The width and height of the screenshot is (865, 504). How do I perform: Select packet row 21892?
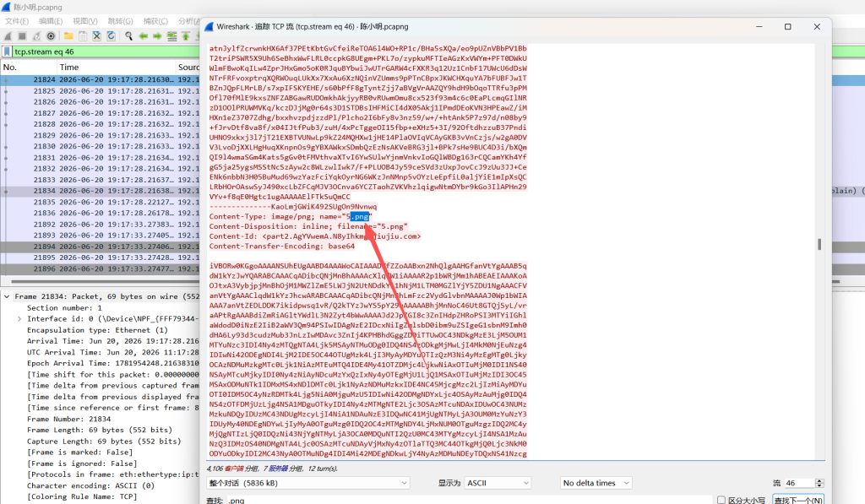[x=100, y=225]
